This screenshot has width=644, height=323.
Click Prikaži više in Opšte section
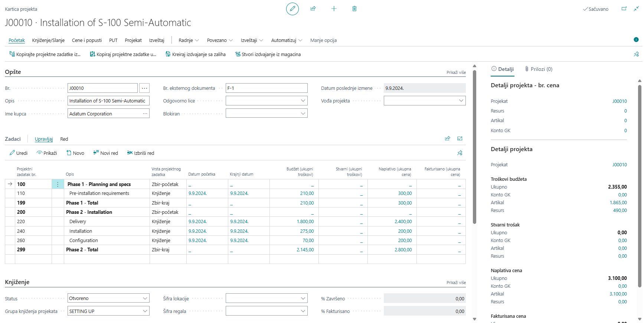point(456,72)
